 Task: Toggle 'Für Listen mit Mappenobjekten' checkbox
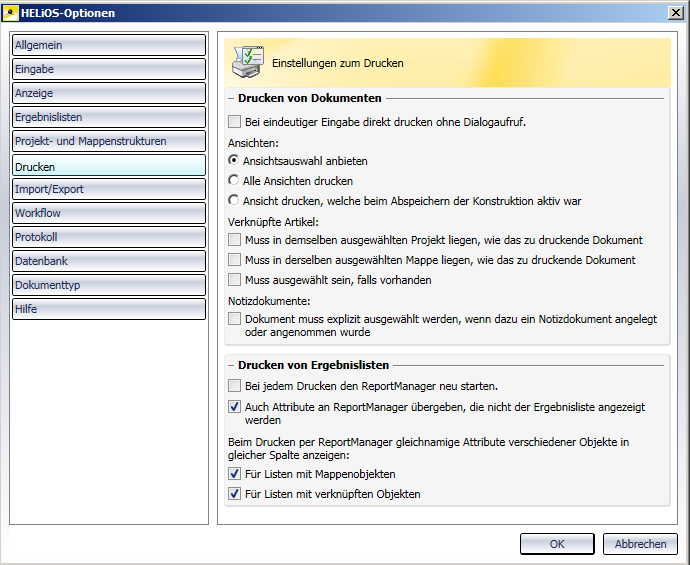(x=235, y=474)
